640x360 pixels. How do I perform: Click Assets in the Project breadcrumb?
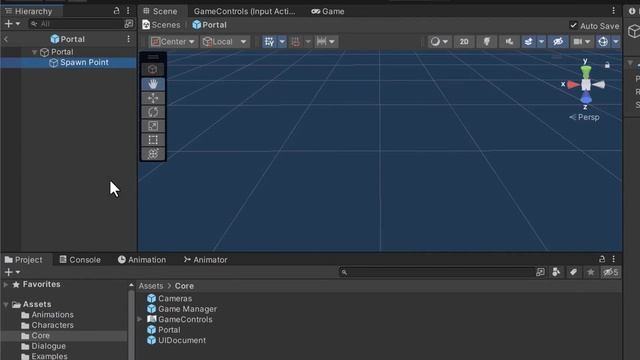(151, 286)
